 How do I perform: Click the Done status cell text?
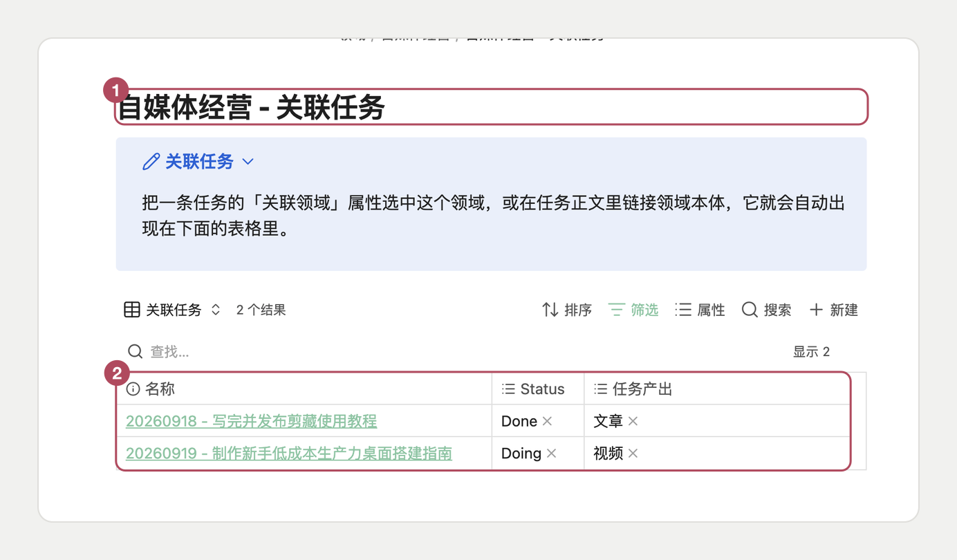pyautogui.click(x=519, y=421)
